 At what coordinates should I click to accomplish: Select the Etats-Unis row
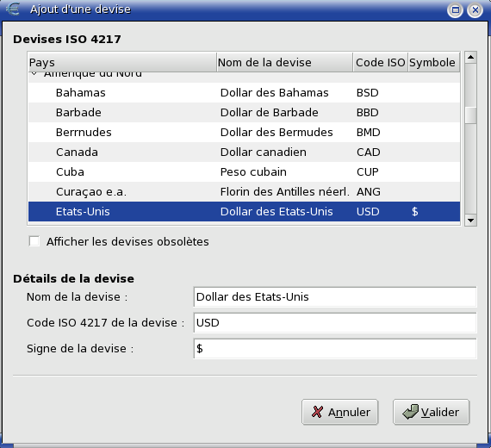245,211
